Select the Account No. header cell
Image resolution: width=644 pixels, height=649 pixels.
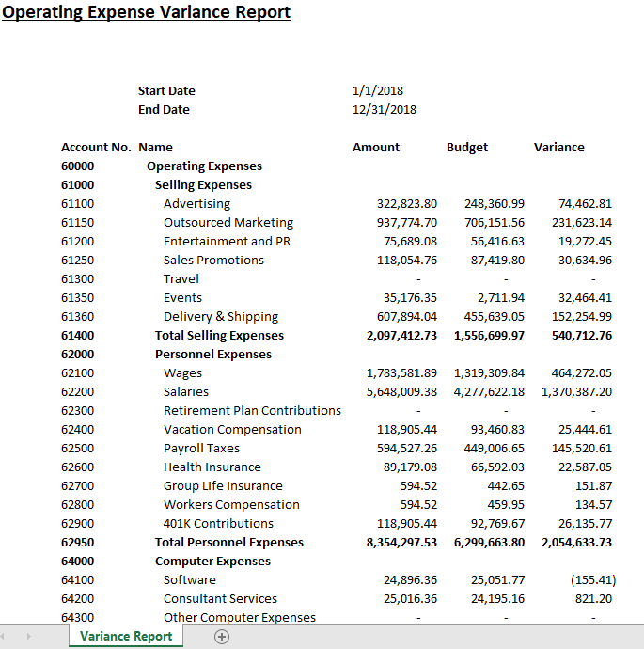point(96,148)
